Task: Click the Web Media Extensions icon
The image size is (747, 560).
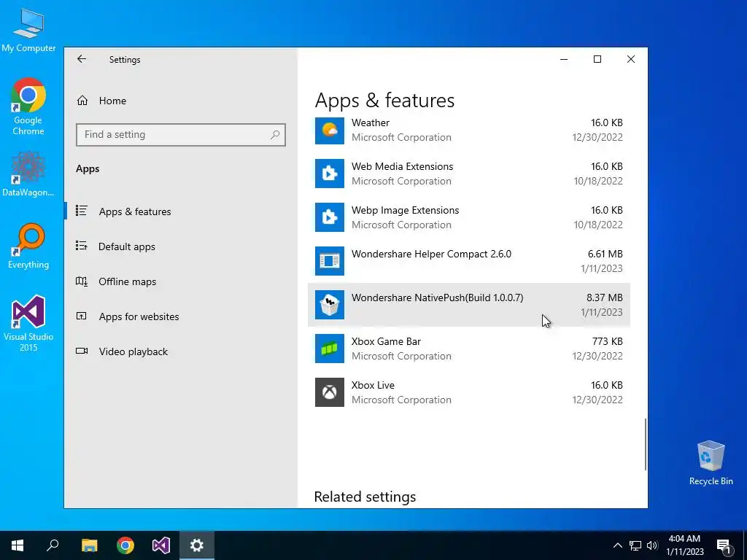Action: coord(329,174)
